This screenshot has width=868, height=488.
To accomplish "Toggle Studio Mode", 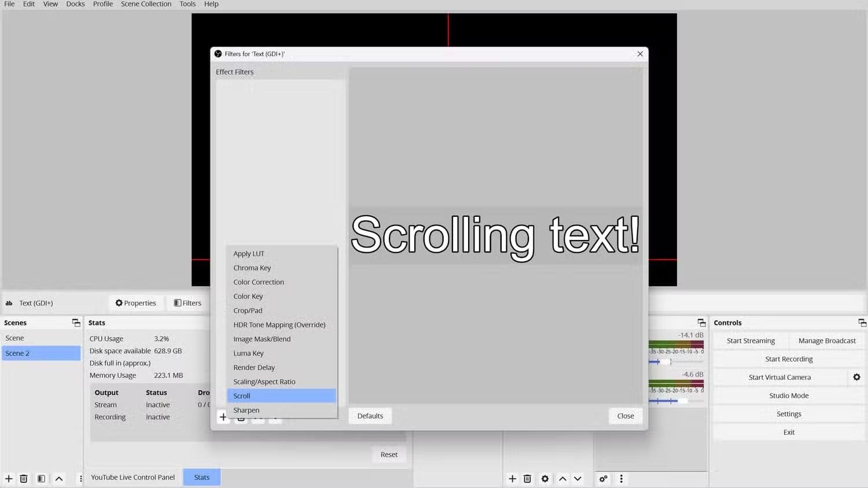I will coord(789,395).
